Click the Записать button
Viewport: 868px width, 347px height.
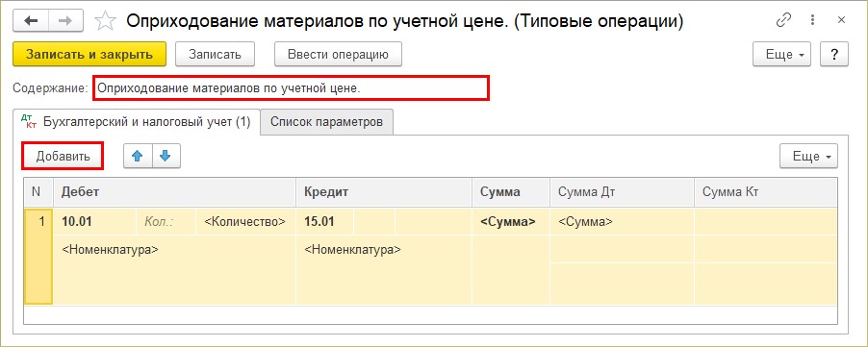point(215,55)
